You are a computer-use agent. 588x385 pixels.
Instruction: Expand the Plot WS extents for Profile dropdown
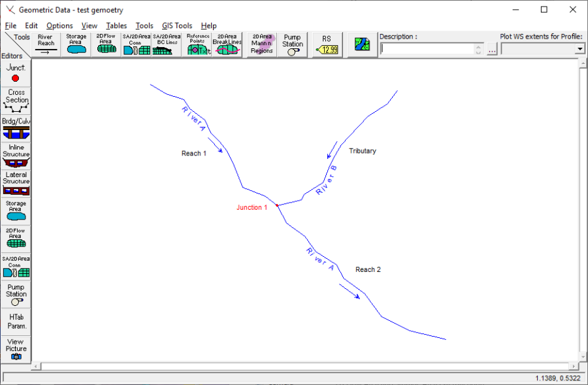(x=580, y=49)
